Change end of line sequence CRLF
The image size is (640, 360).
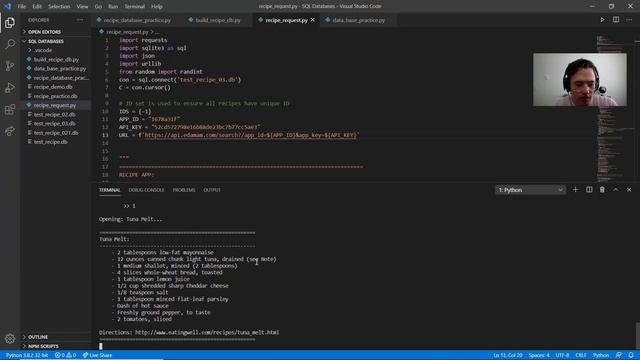580,355
